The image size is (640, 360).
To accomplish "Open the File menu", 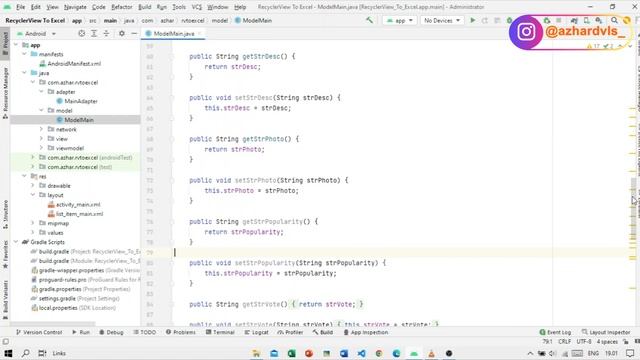I will (20, 7).
